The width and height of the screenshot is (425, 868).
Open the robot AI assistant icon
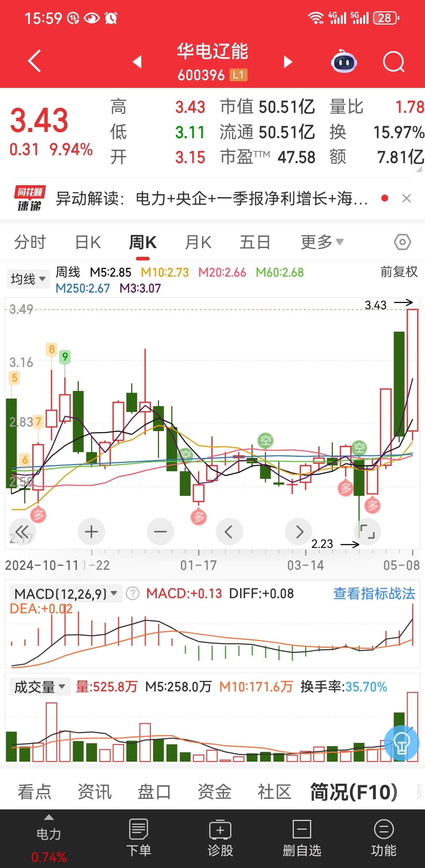(344, 61)
